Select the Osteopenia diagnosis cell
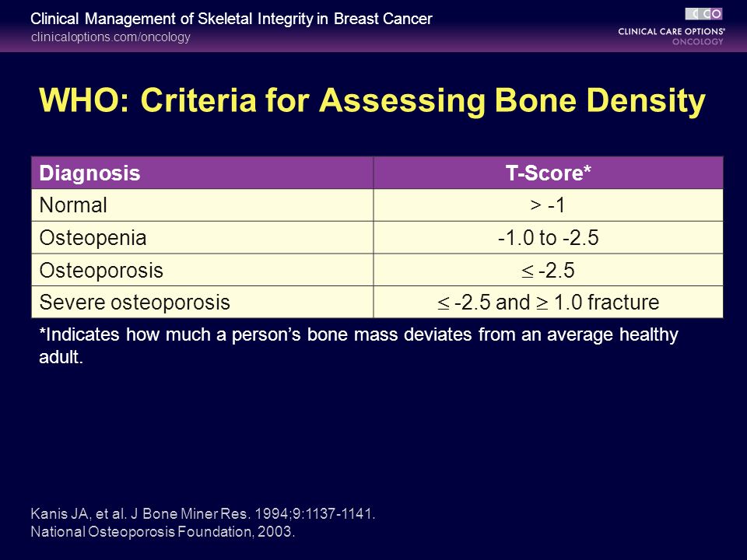 pyautogui.click(x=202, y=238)
